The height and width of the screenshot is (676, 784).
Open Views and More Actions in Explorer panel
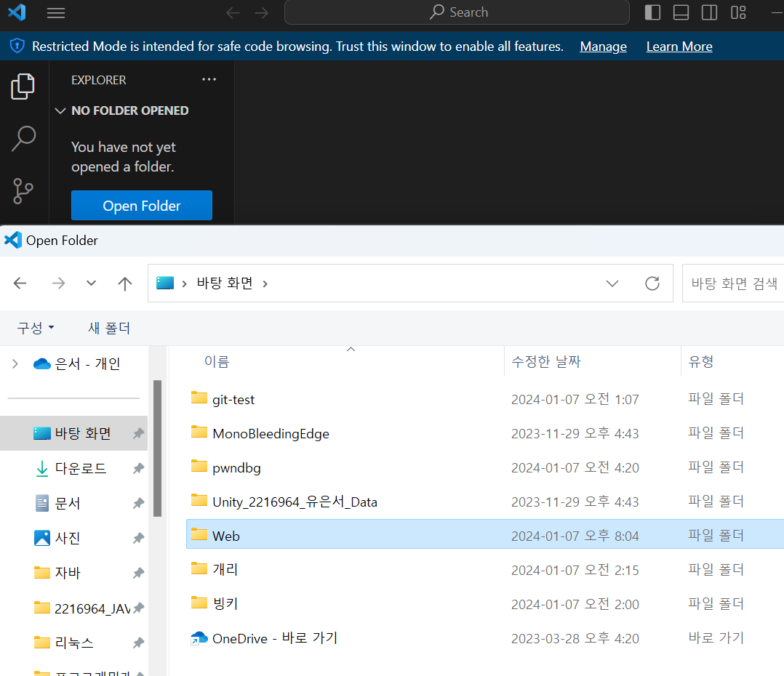click(209, 79)
